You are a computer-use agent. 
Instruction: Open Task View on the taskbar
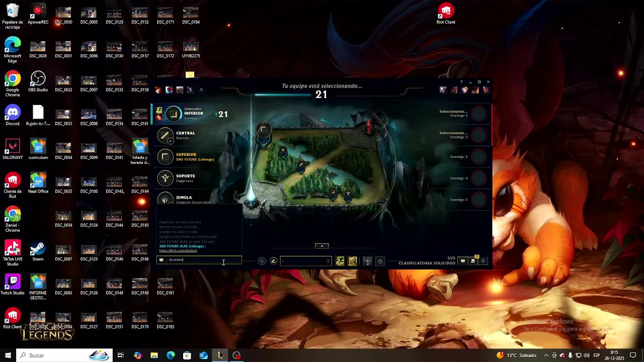tap(121, 355)
